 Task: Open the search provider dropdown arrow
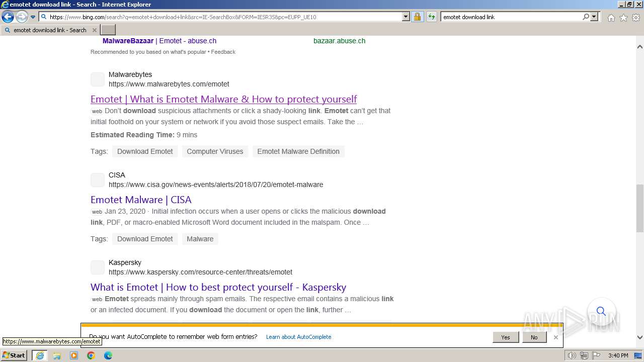point(594,17)
